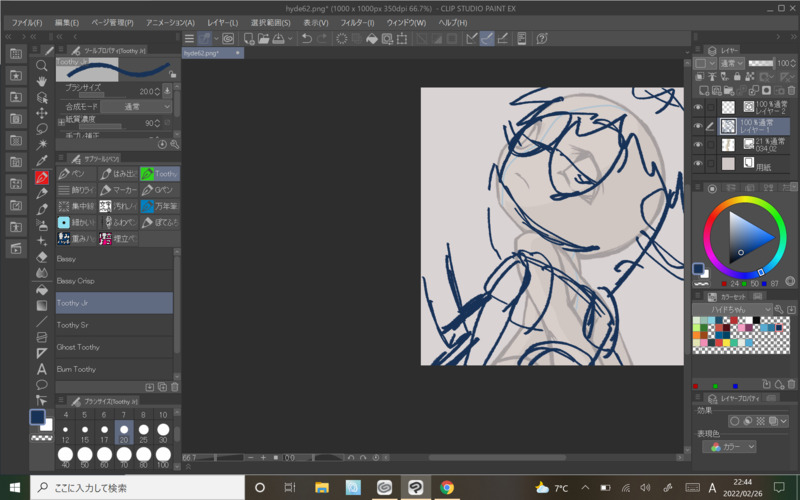Viewport: 800px width, 500px height.
Task: Add new raster layer in Layer panel
Action: click(x=704, y=91)
